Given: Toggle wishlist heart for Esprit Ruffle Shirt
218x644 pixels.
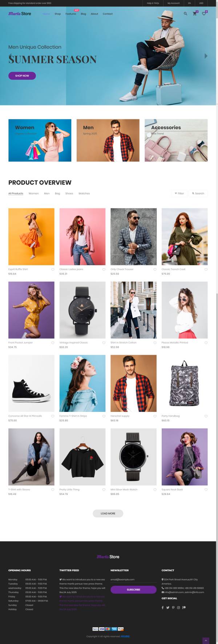Looking at the screenshot, I should [x=53, y=270].
